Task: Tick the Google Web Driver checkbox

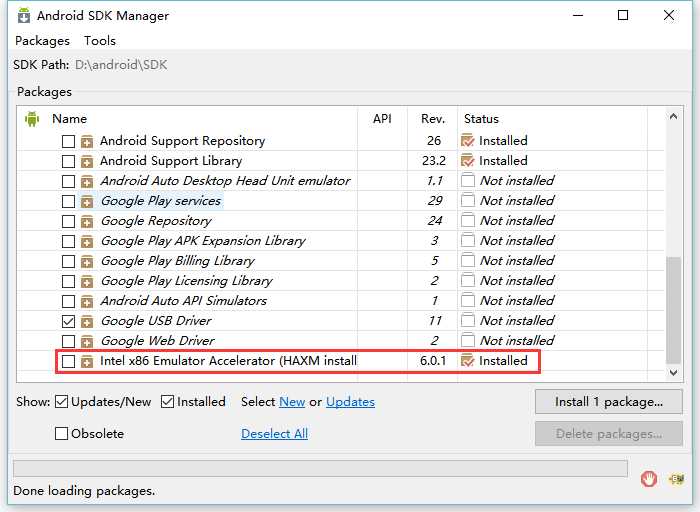Action: tap(68, 341)
